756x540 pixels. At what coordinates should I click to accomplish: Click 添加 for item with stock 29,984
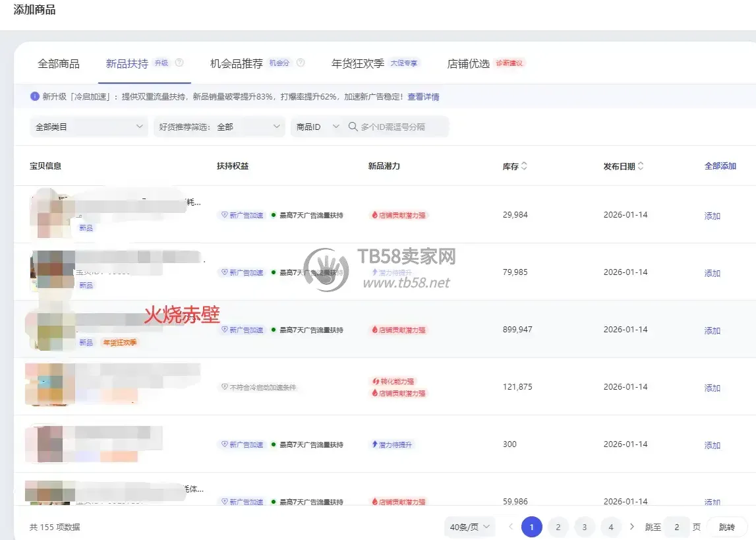click(712, 216)
